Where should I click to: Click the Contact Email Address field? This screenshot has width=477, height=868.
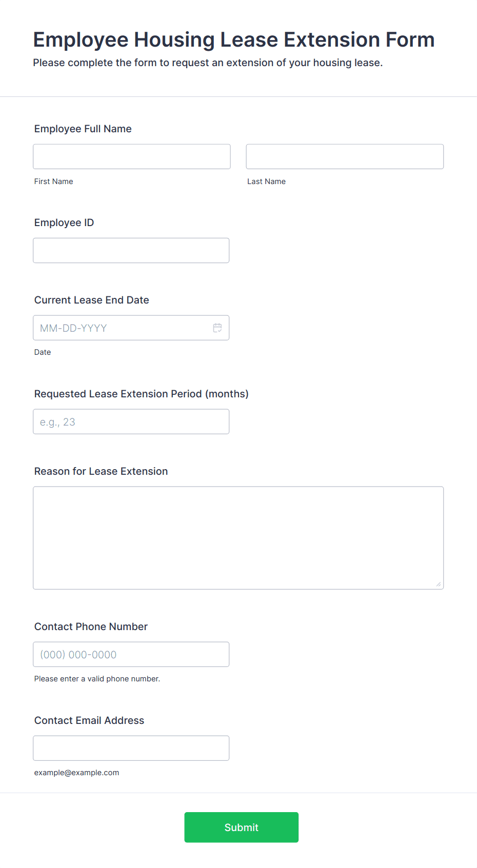point(131,748)
